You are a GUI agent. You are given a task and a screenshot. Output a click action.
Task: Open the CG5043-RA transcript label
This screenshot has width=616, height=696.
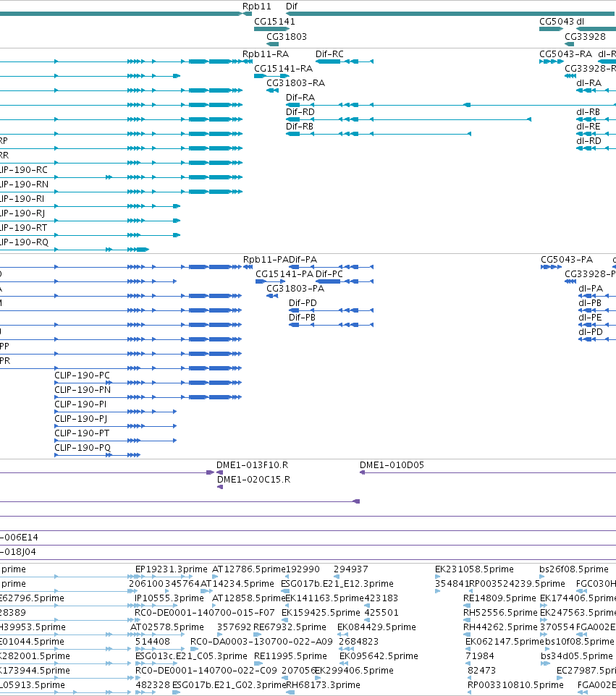pos(565,54)
